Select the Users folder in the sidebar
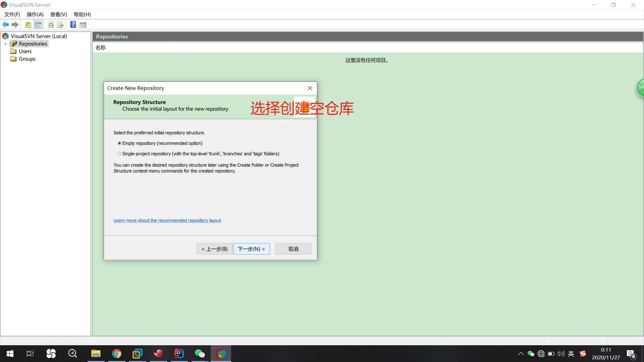The height and width of the screenshot is (362, 644). point(25,51)
